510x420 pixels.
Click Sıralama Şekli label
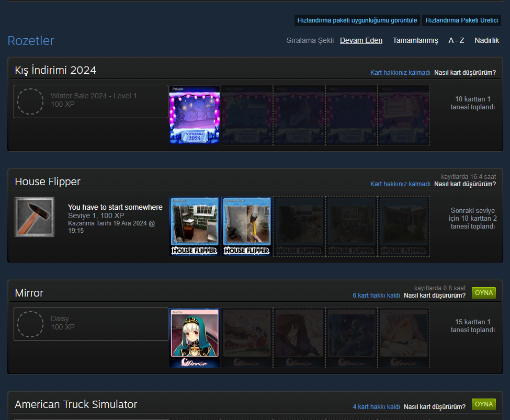[x=310, y=40]
